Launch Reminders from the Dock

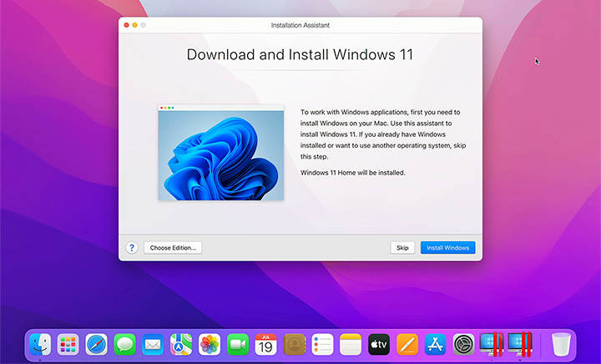pyautogui.click(x=322, y=345)
